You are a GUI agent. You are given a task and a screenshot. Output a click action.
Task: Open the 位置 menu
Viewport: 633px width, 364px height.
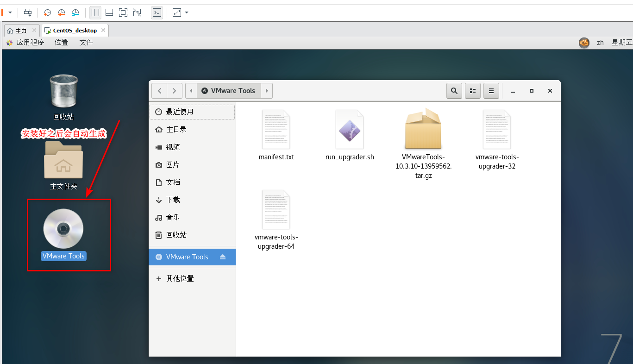pyautogui.click(x=61, y=43)
